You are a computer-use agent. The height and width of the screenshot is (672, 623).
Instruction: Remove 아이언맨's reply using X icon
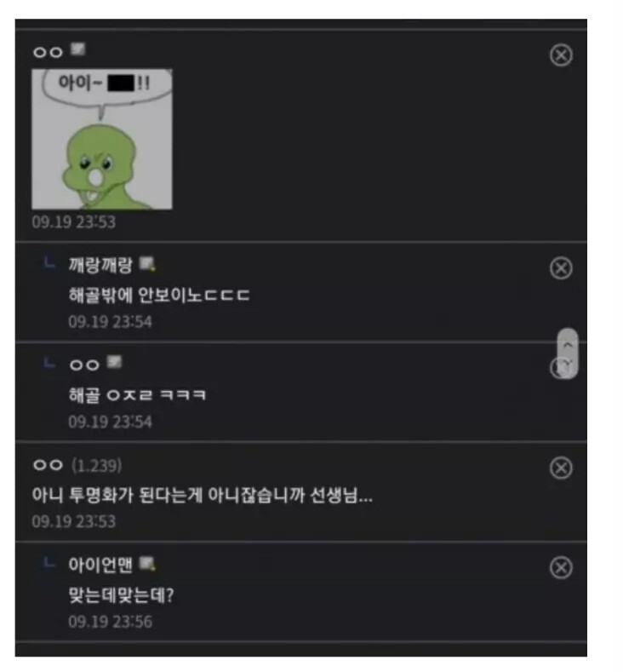(561, 568)
